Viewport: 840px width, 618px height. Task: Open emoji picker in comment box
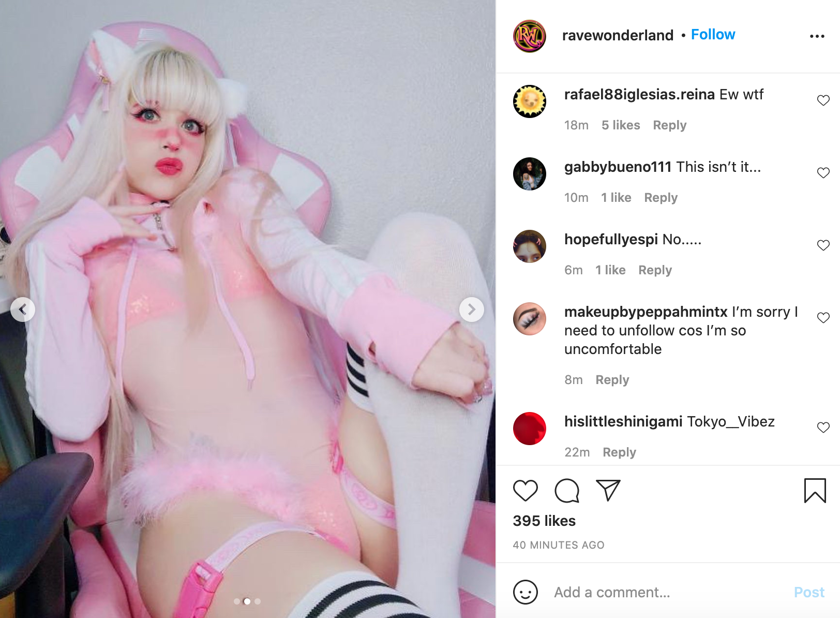[525, 592]
